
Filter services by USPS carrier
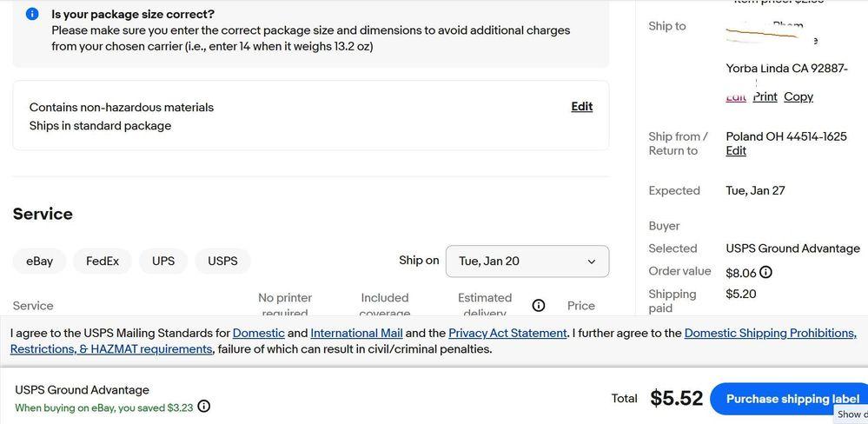(x=222, y=262)
